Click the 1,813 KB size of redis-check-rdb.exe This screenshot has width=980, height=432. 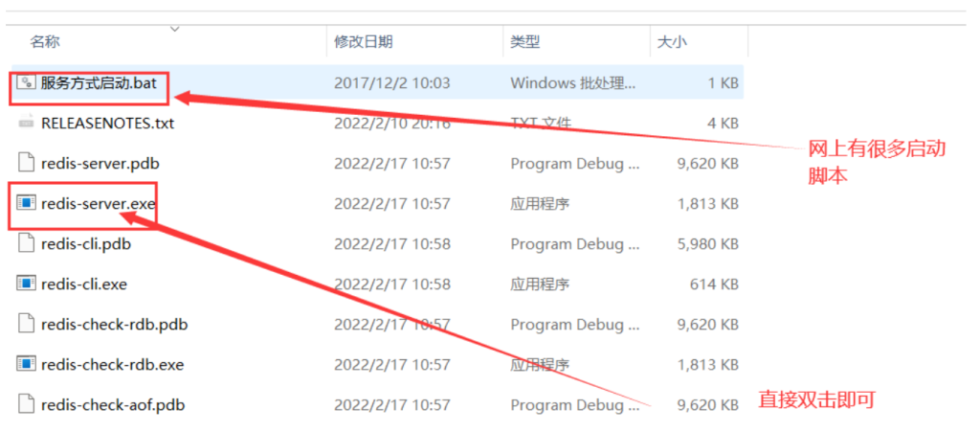click(x=708, y=364)
